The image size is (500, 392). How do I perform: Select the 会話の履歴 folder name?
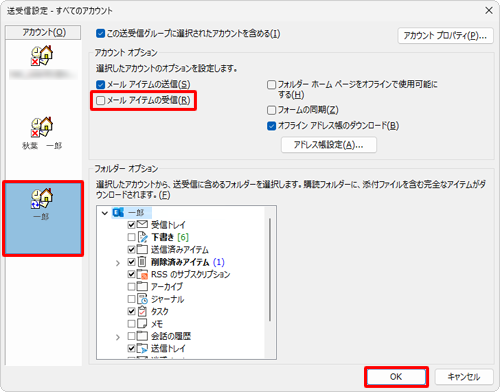coord(171,336)
